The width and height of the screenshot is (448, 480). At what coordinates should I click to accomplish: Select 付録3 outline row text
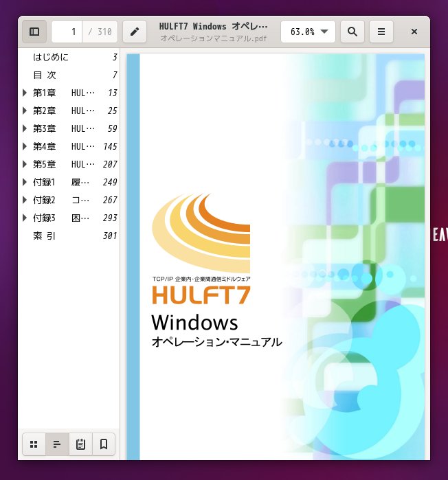pyautogui.click(x=61, y=218)
